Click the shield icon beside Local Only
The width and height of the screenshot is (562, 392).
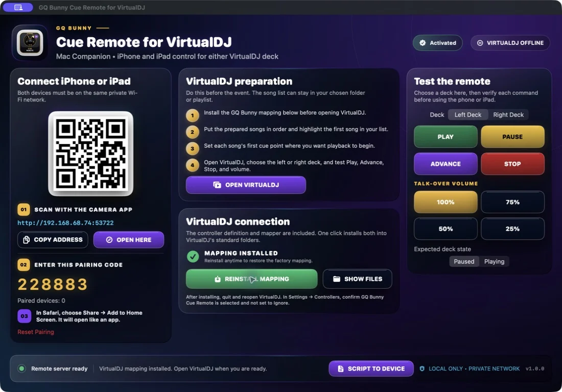[x=422, y=369]
